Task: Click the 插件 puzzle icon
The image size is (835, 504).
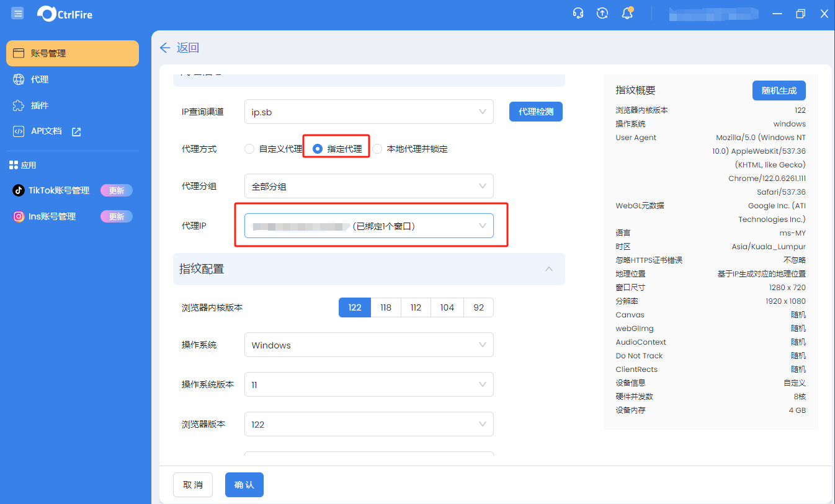Action: (x=19, y=105)
